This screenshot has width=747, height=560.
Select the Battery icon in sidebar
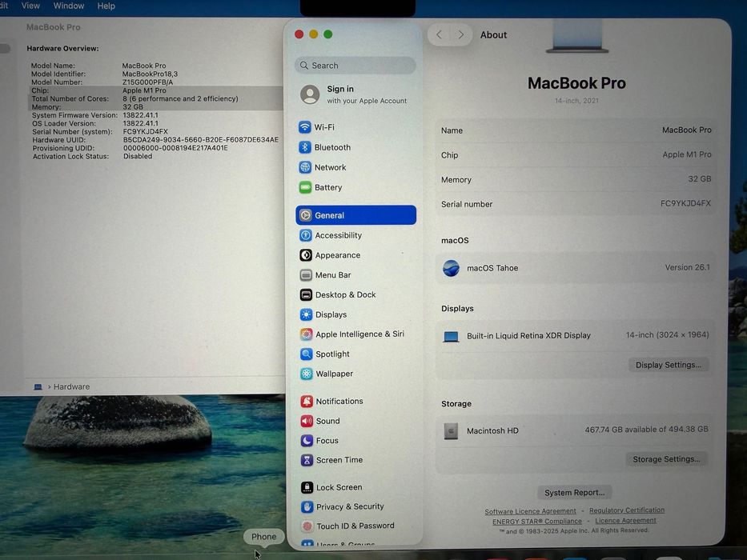(305, 187)
